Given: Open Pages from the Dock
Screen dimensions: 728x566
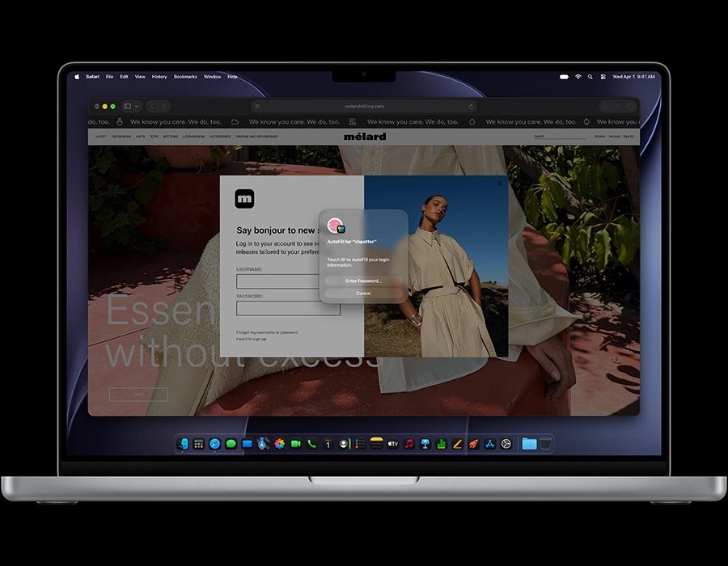Looking at the screenshot, I should [x=457, y=444].
